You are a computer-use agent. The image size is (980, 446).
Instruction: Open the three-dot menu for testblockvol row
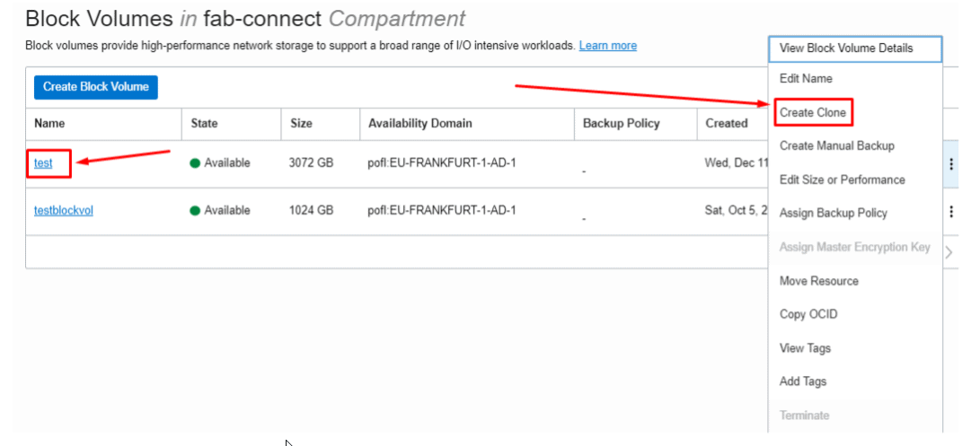point(951,211)
